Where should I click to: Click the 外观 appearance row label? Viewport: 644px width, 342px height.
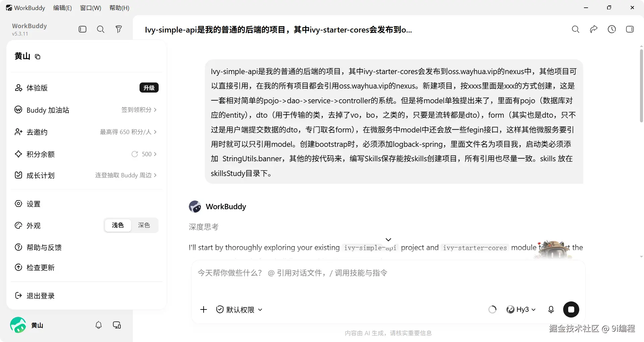coord(34,226)
